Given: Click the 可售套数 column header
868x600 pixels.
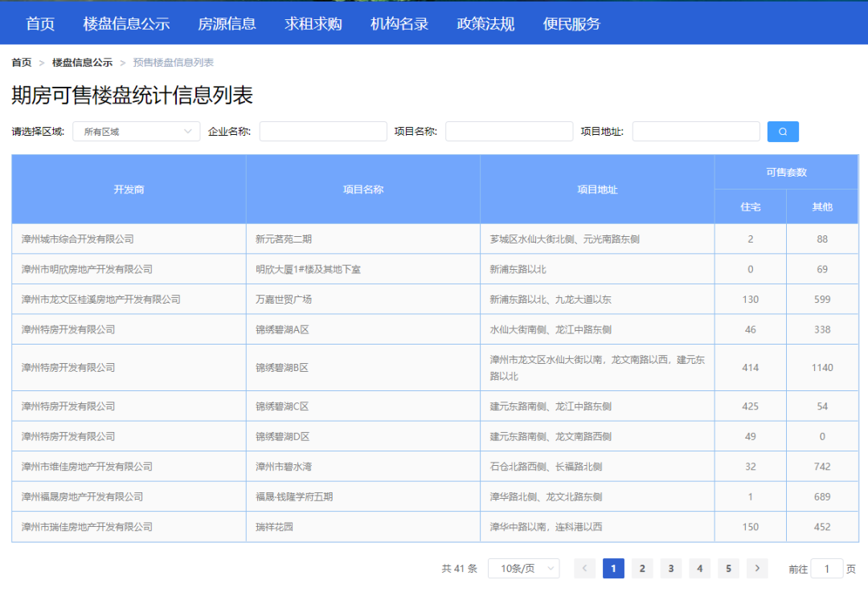Looking at the screenshot, I should pos(786,172).
